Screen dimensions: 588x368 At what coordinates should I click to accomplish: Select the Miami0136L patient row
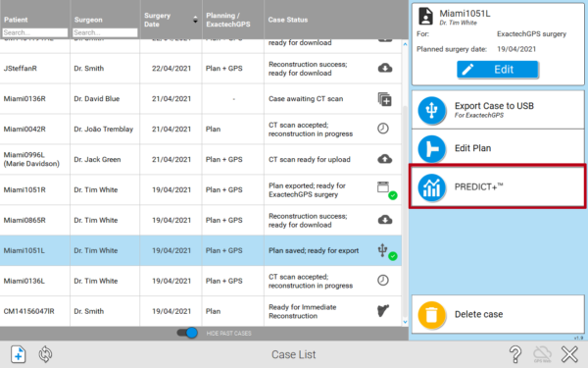(x=201, y=281)
